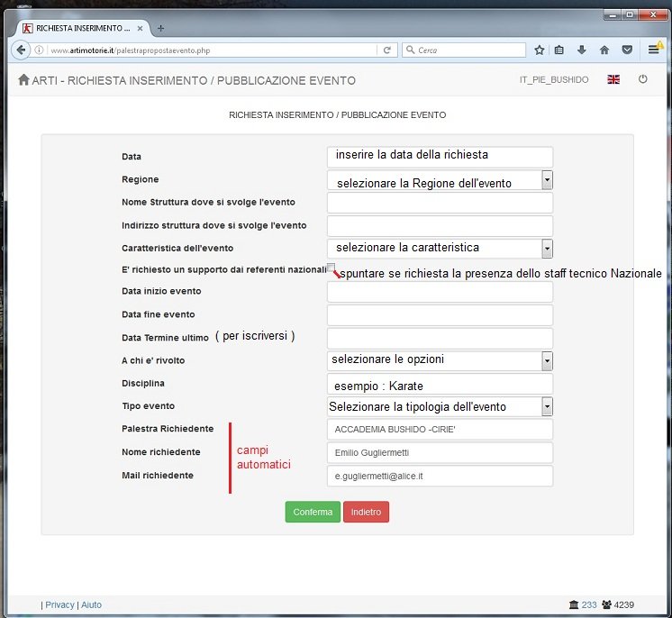672x618 pixels.
Task: Switch language with the UK flag icon
Action: pos(613,80)
